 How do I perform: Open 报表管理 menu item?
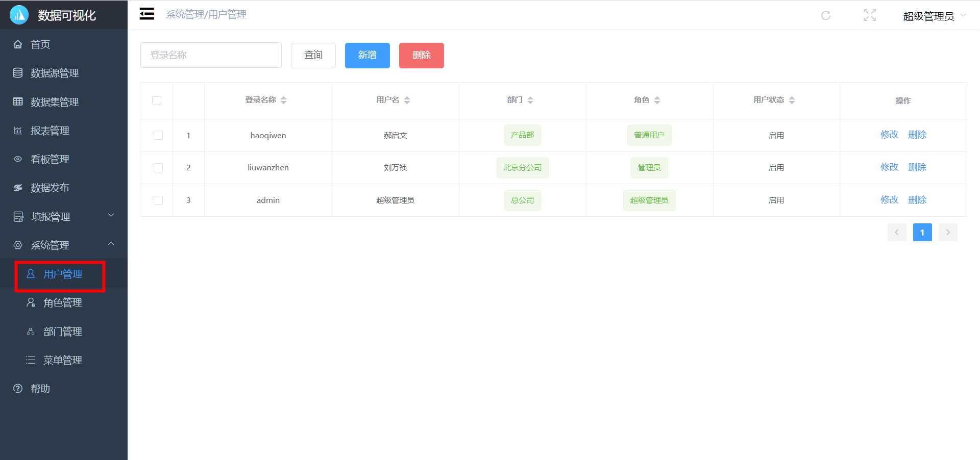pos(64,131)
